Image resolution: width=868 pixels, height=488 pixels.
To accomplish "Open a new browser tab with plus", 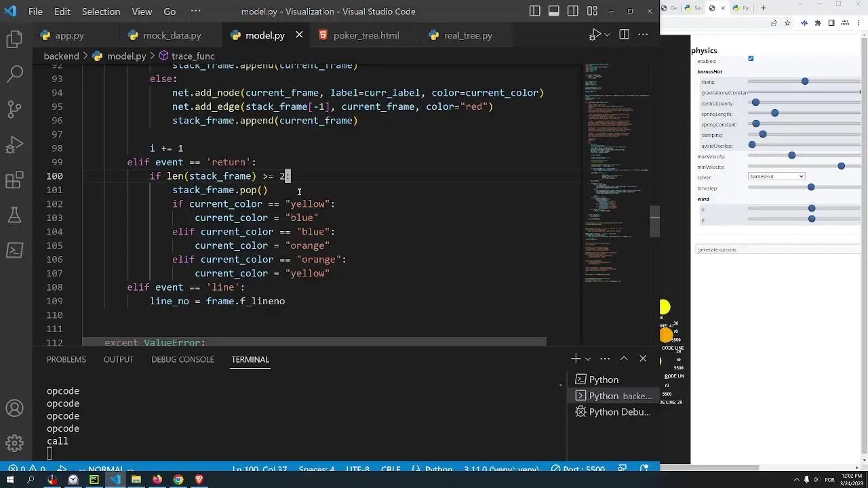I will pos(763,8).
